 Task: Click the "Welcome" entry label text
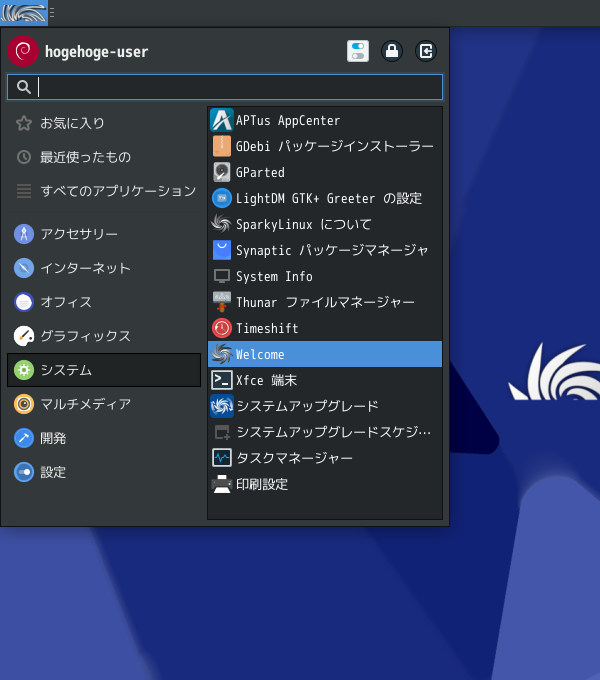click(x=260, y=354)
